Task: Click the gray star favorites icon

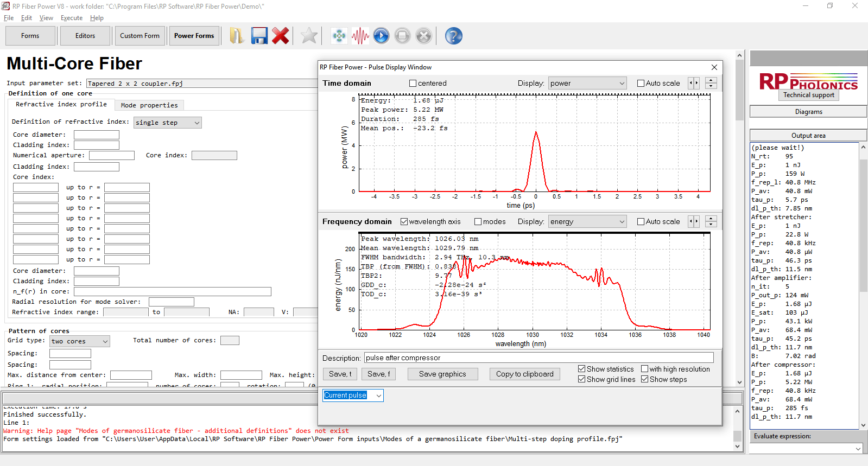Action: click(309, 36)
